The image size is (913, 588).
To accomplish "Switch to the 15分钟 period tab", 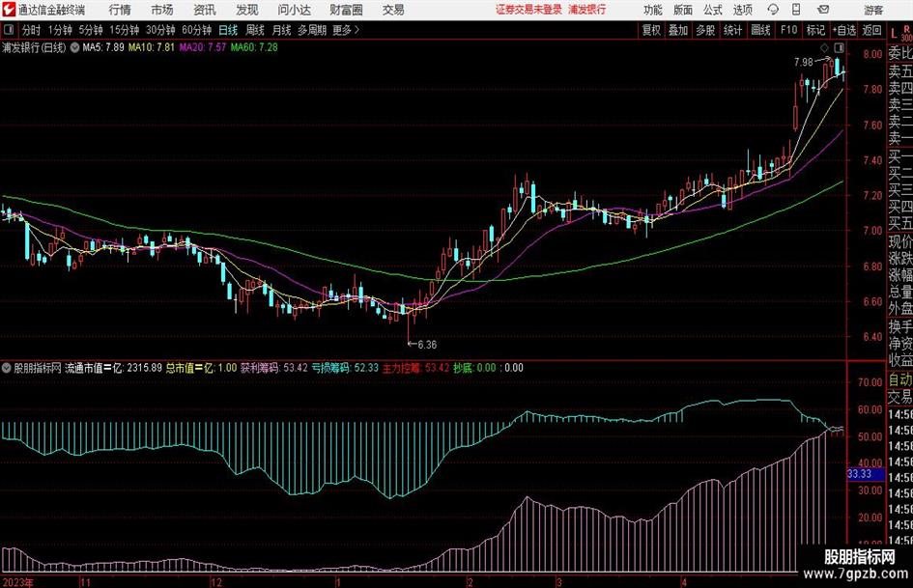I will point(125,30).
